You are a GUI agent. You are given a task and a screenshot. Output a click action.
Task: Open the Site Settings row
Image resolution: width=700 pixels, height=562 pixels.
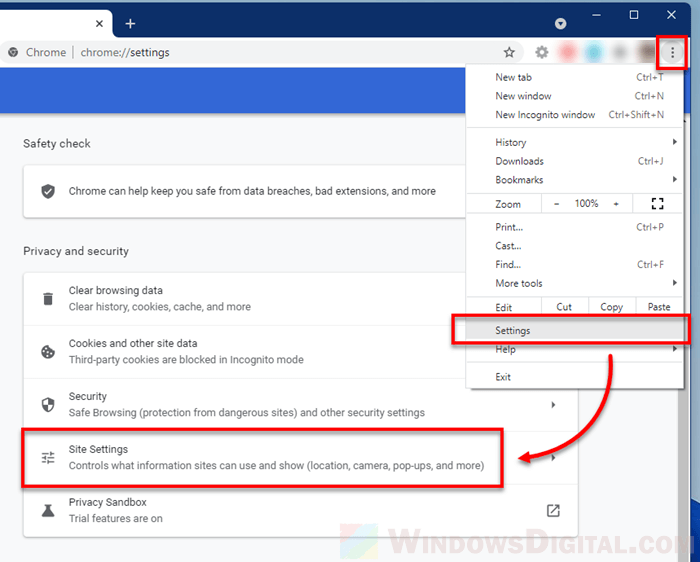pos(300,458)
